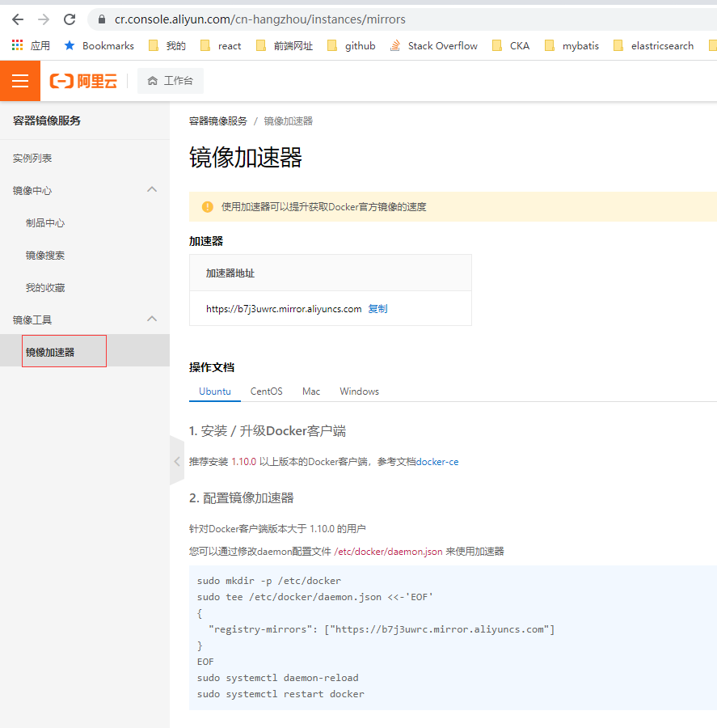Click the 镜像加速器 breadcrumb text
Viewport: 717px width, 728px height.
click(289, 121)
